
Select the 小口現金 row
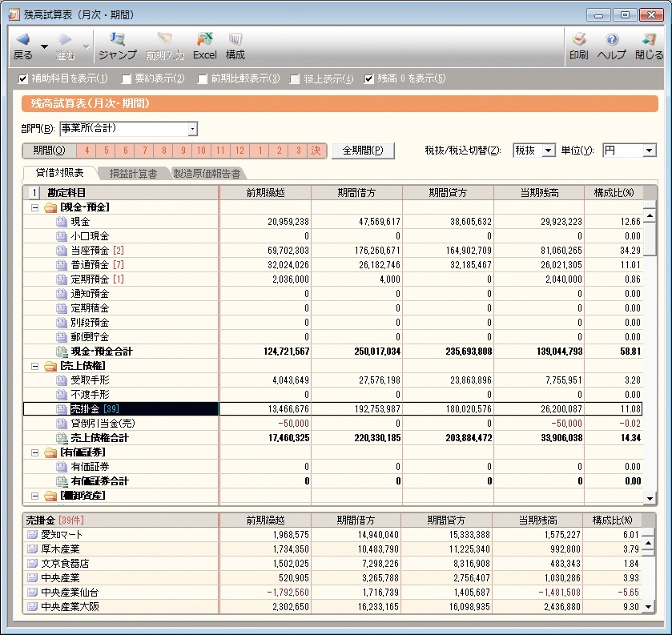point(332,236)
